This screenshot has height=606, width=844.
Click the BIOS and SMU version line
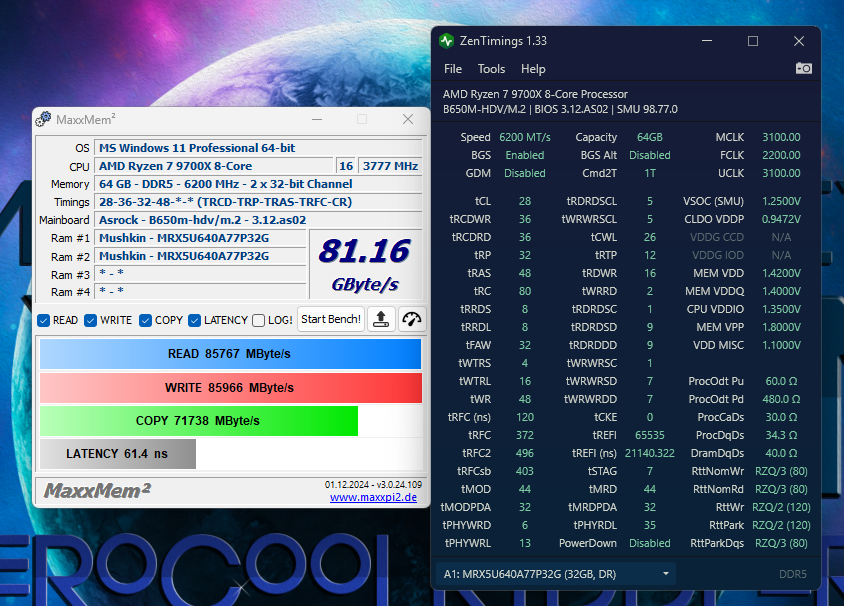(x=560, y=109)
